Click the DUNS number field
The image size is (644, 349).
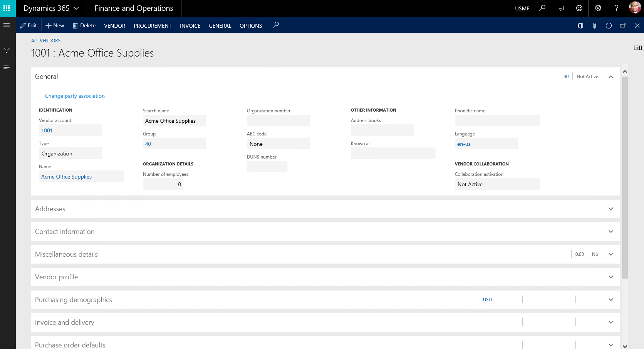pos(267,167)
